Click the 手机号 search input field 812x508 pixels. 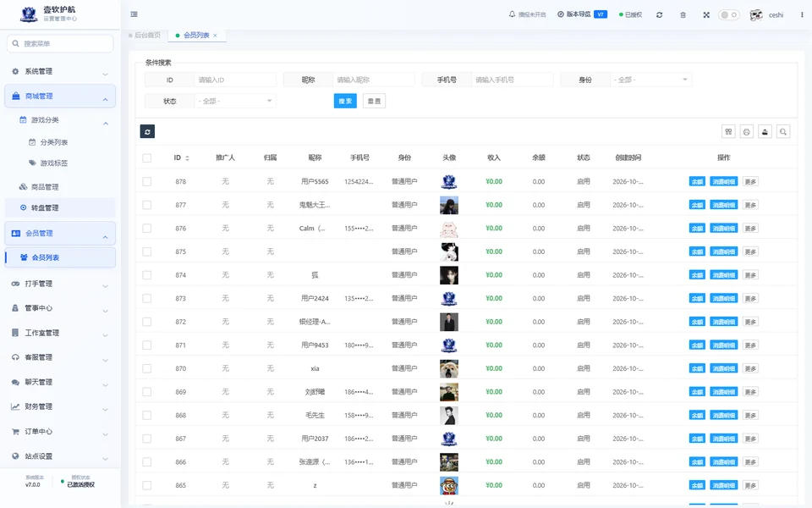[513, 80]
